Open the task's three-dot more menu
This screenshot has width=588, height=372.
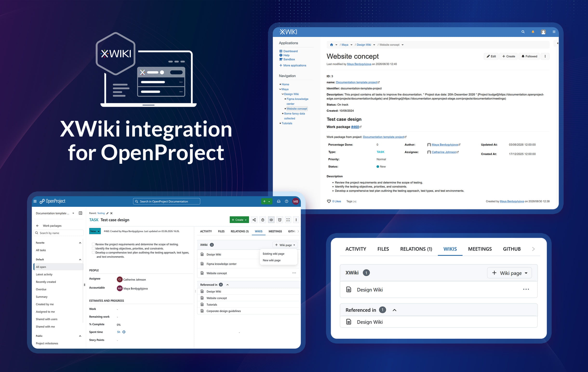coord(296,220)
